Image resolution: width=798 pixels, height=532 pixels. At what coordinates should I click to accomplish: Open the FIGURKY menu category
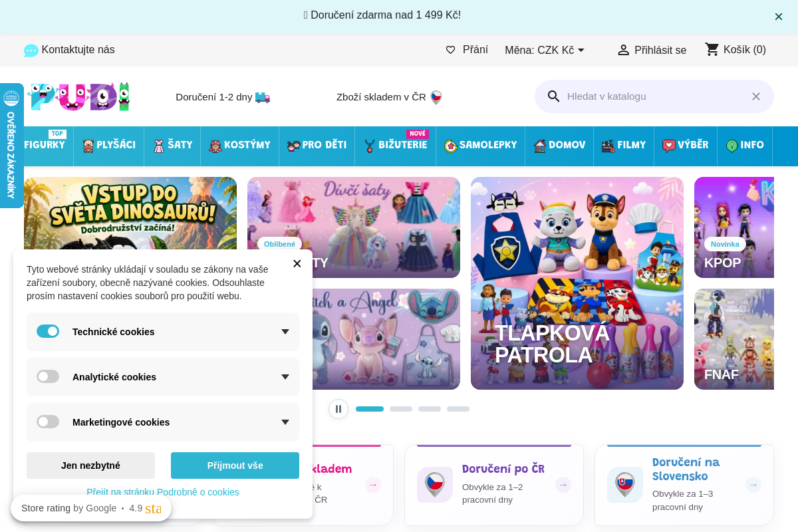[45, 145]
